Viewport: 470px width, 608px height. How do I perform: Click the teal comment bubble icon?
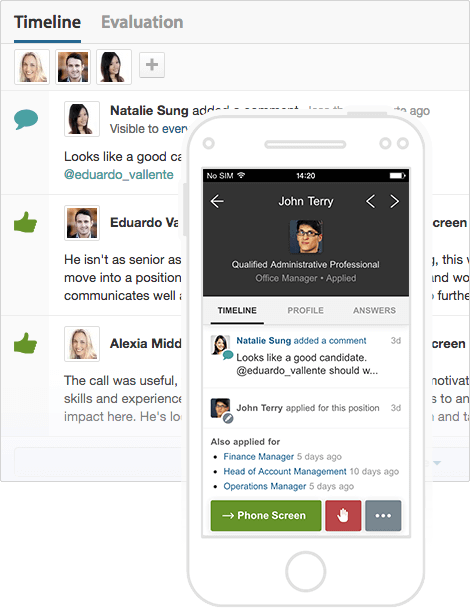click(x=26, y=119)
